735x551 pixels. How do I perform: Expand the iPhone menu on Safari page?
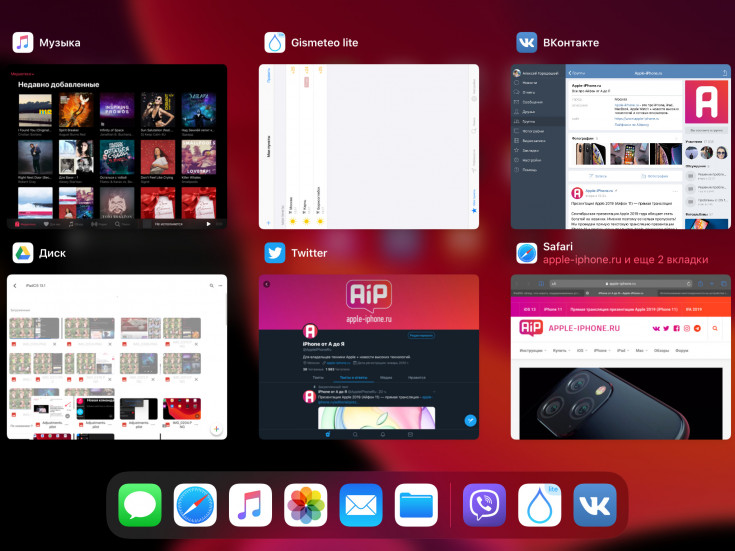point(602,351)
